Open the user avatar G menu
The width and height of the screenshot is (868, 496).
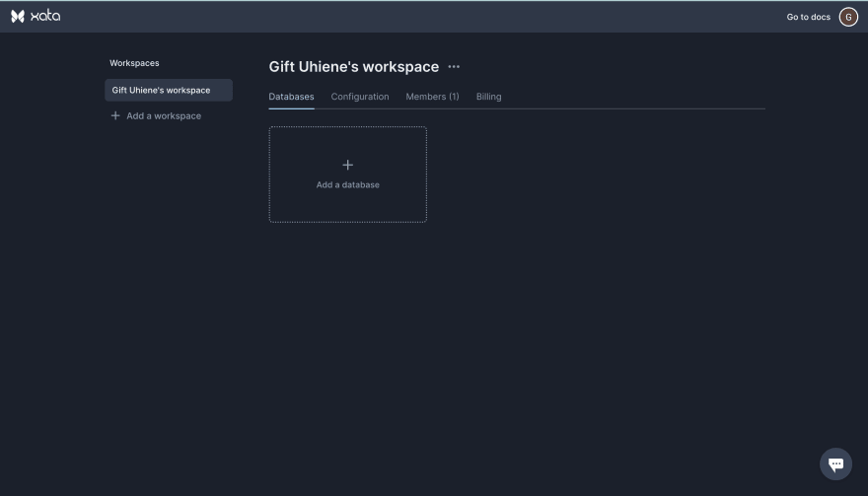pos(848,17)
